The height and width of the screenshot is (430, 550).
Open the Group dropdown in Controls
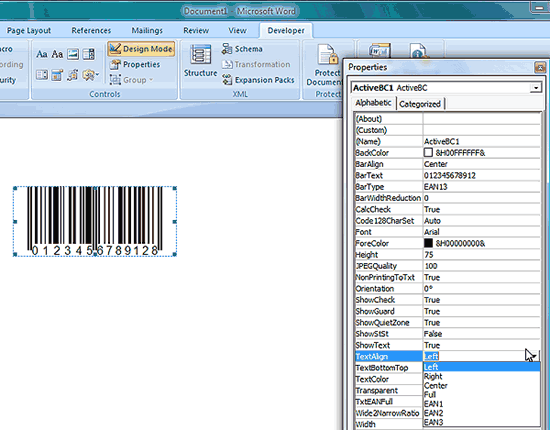[x=132, y=80]
